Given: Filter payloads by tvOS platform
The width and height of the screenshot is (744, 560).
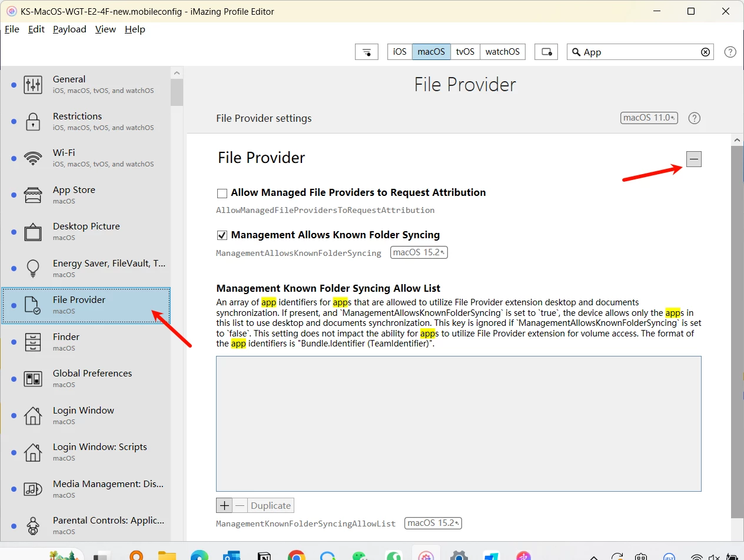Looking at the screenshot, I should point(465,52).
